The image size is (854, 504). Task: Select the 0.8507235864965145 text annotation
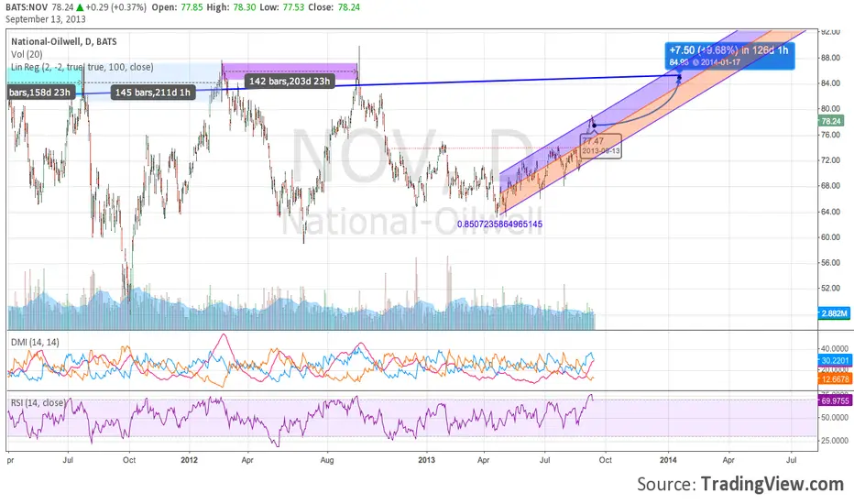499,224
